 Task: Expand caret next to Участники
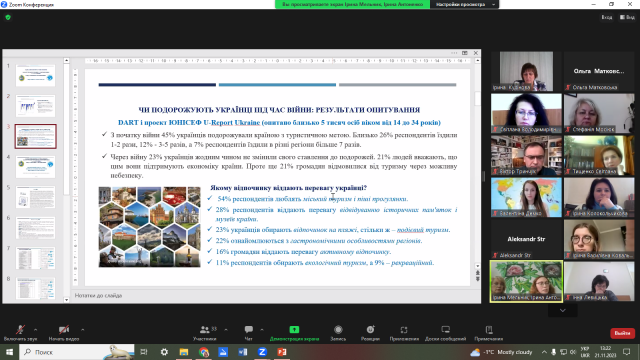pyautogui.click(x=226, y=329)
